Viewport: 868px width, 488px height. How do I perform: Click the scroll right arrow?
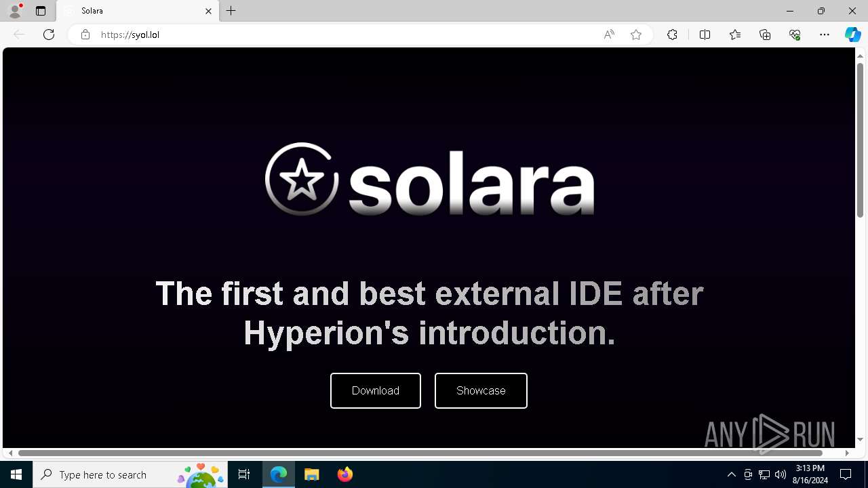click(x=847, y=453)
